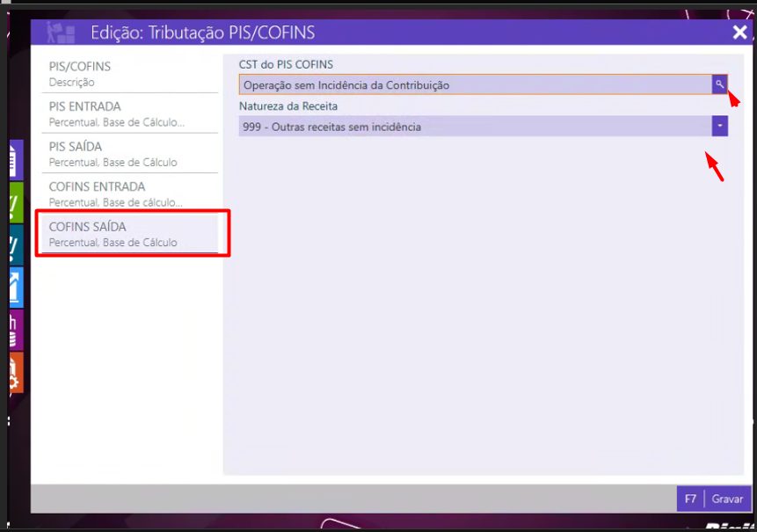
Task: Go to the COFINS ENTRADA section
Action: [x=130, y=193]
